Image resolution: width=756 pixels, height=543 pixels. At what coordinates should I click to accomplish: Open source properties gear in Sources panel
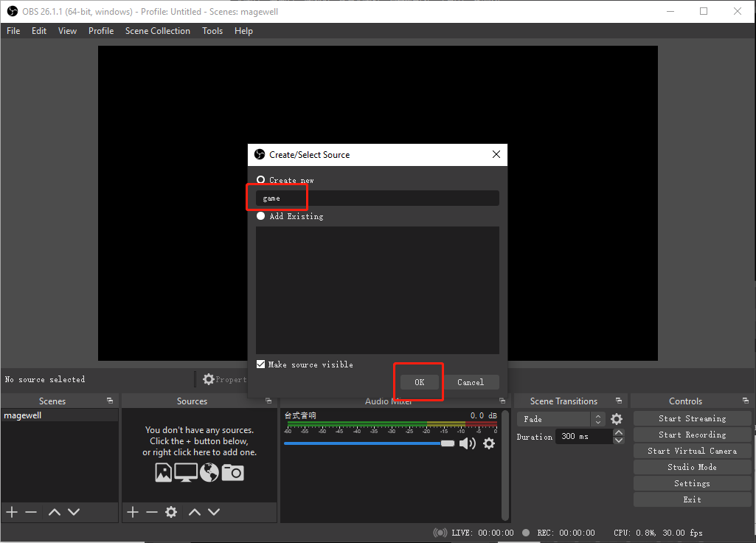pos(171,512)
